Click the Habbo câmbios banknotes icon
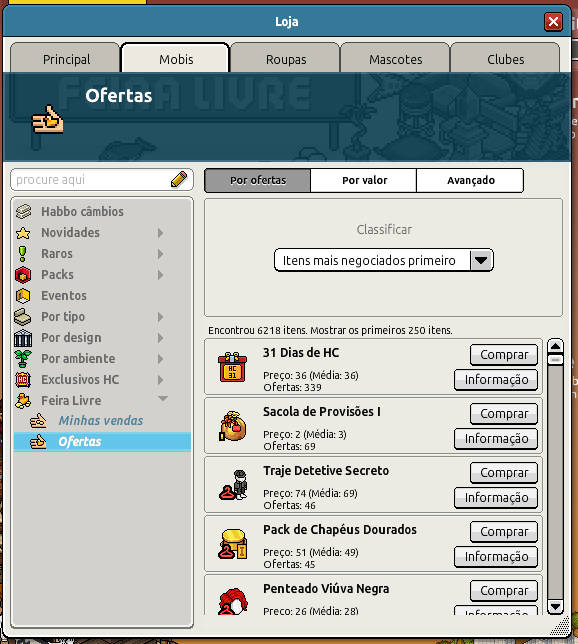The width and height of the screenshot is (578, 644). pyautogui.click(x=23, y=212)
